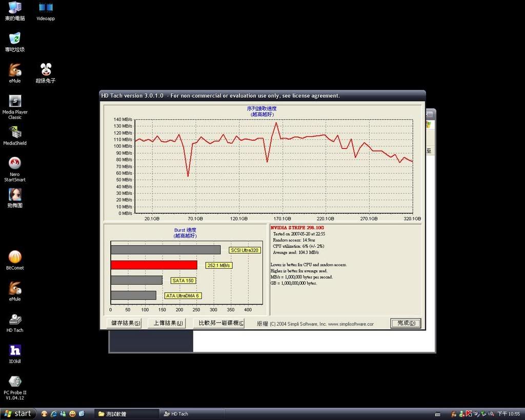Image resolution: width=525 pixels, height=420 pixels.
Task: Click the Average read: 104.3 MB/s line
Action: pyautogui.click(x=296, y=252)
